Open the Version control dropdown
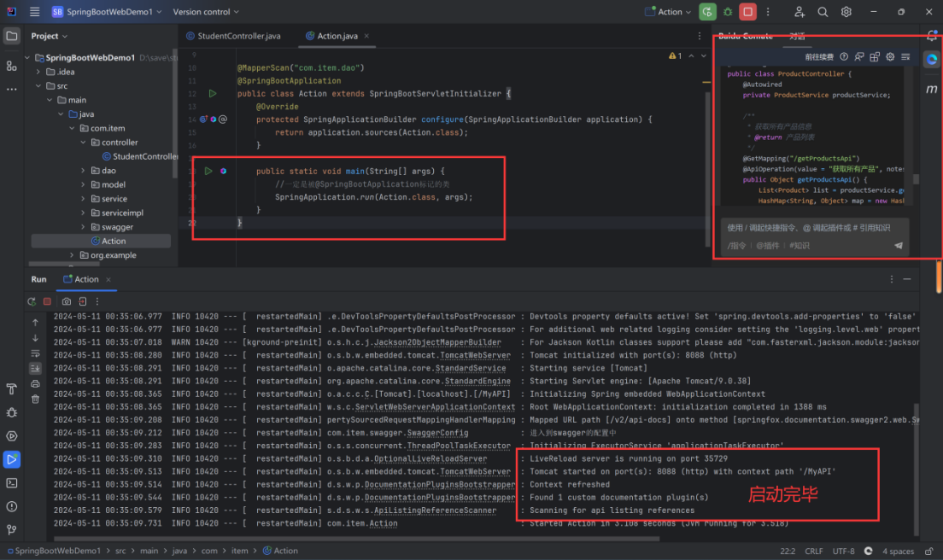The height and width of the screenshot is (560, 943). [206, 11]
